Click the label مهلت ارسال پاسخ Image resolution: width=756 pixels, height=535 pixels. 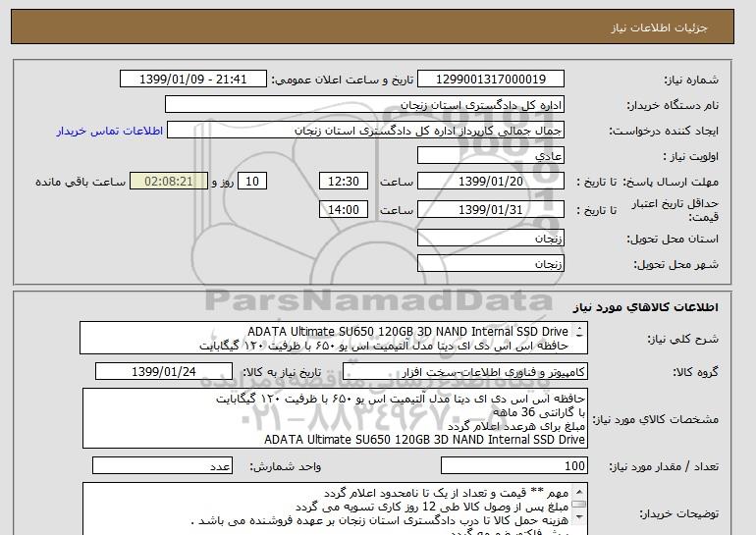671,182
